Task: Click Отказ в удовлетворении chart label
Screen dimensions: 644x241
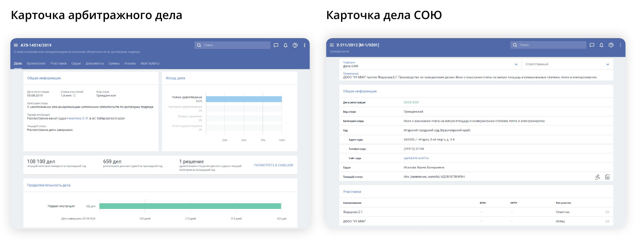Action: pyautogui.click(x=187, y=126)
